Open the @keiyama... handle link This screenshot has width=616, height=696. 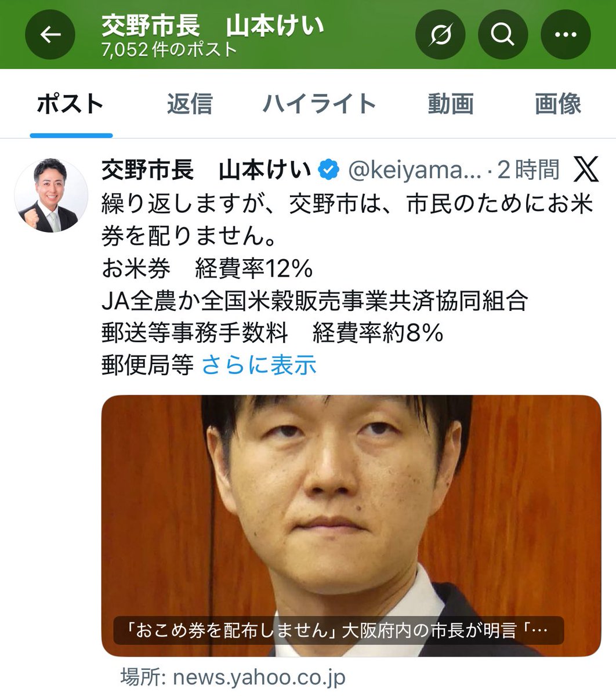[415, 171]
